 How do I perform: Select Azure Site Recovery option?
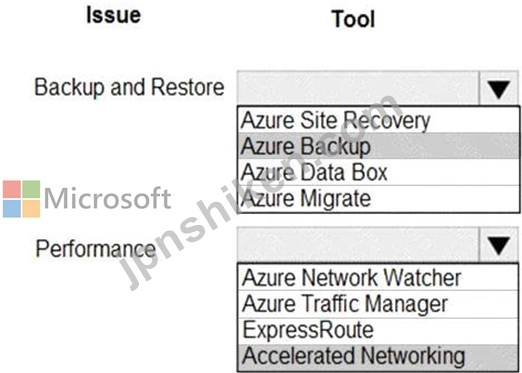379,120
